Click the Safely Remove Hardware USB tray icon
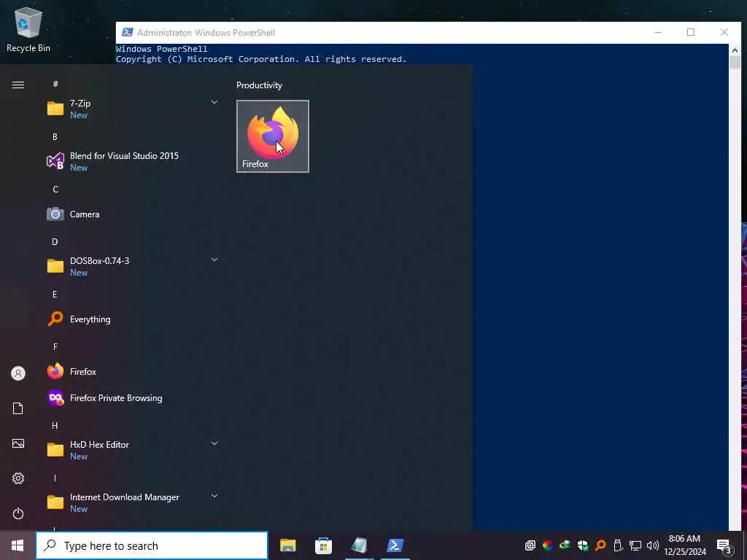Viewport: 747px width, 560px height. point(618,545)
